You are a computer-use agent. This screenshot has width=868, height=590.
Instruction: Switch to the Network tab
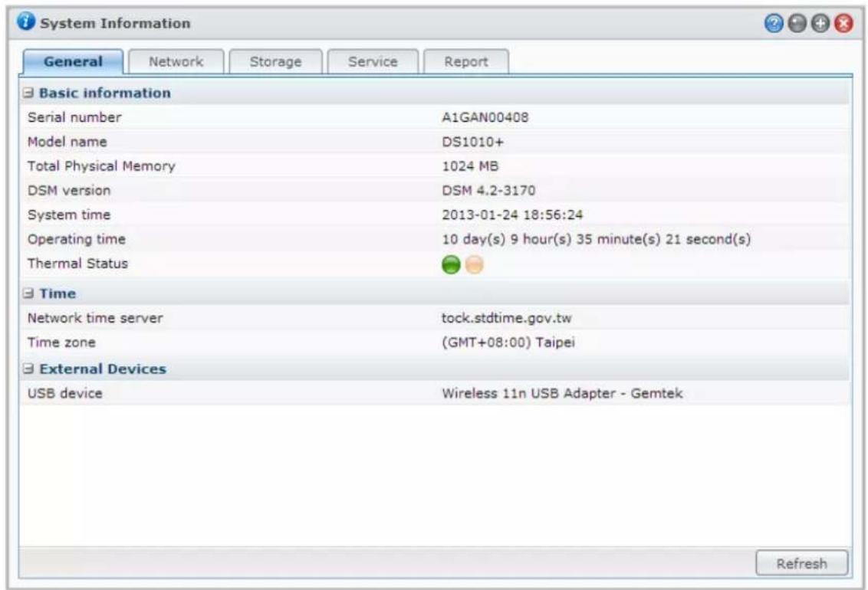tap(176, 61)
